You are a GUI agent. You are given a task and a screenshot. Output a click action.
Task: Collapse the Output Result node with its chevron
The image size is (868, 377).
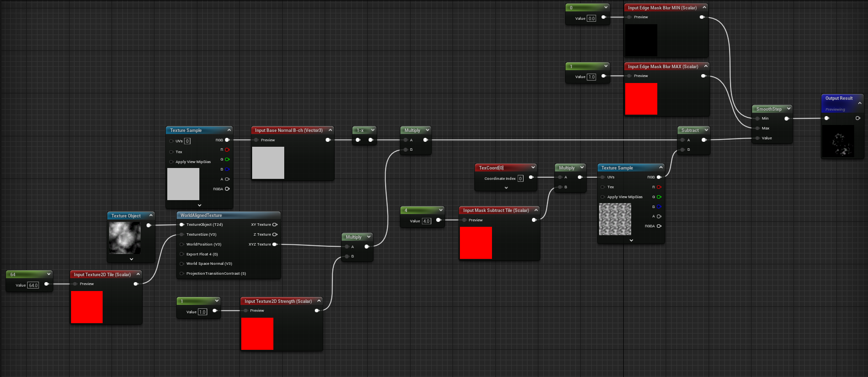point(860,103)
